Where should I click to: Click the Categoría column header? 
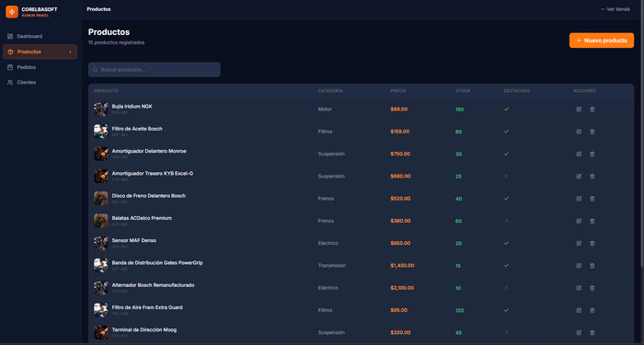tap(330, 91)
